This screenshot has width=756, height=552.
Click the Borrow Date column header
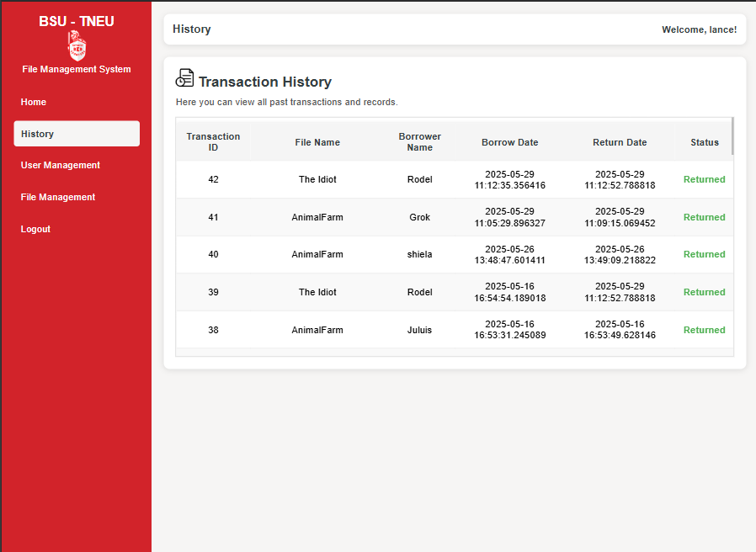pos(509,142)
